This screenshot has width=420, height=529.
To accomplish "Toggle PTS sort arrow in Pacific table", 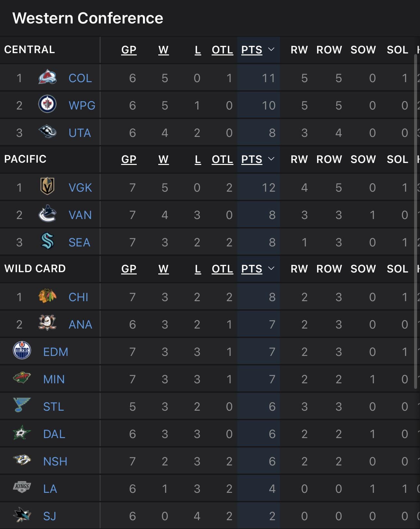I will 271,159.
